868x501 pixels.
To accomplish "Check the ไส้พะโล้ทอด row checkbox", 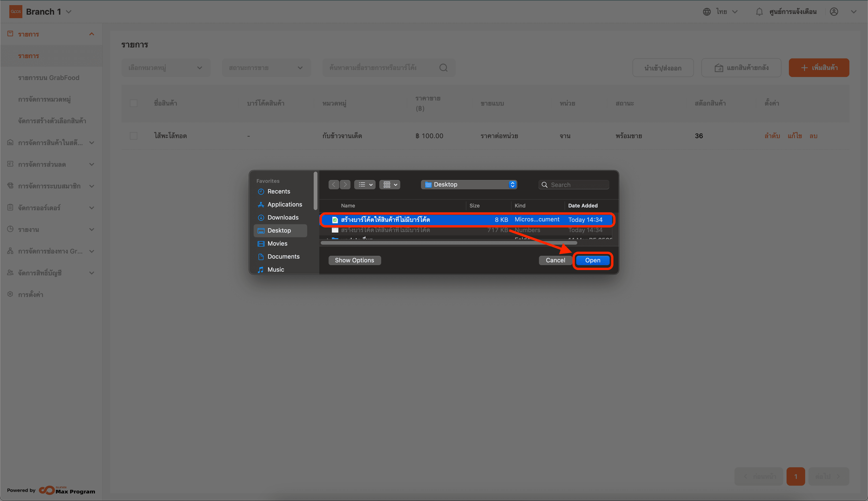I will [x=134, y=136].
